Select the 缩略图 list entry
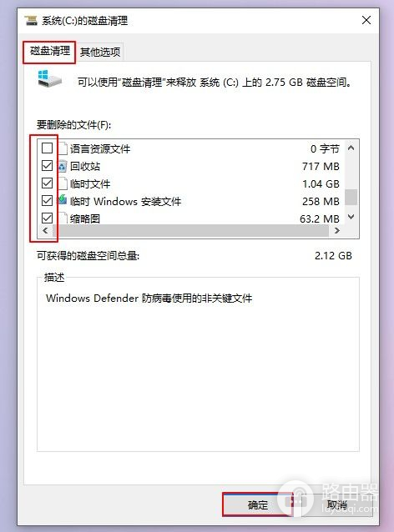Screen dimensions: 394x532 190,218
